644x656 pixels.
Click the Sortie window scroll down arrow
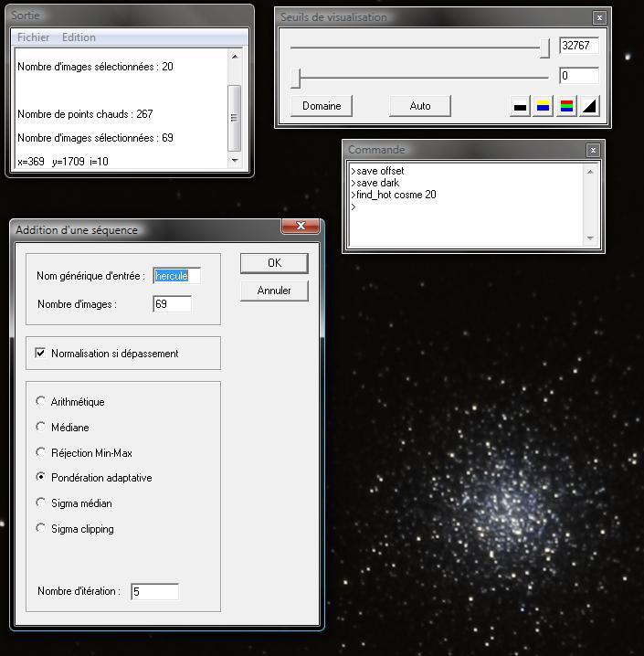coord(235,160)
